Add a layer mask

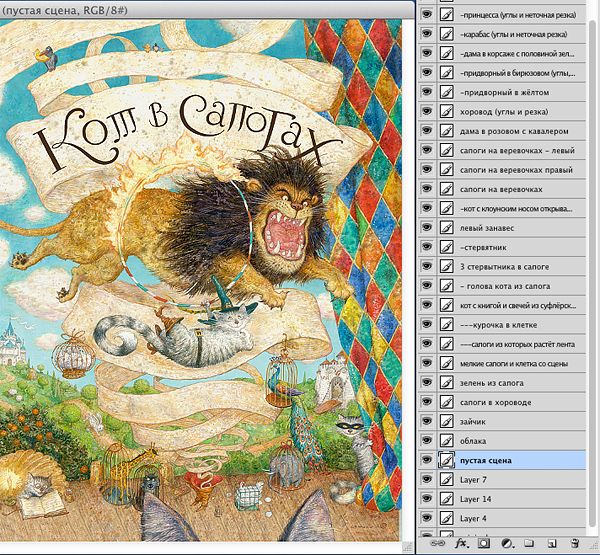click(x=484, y=544)
